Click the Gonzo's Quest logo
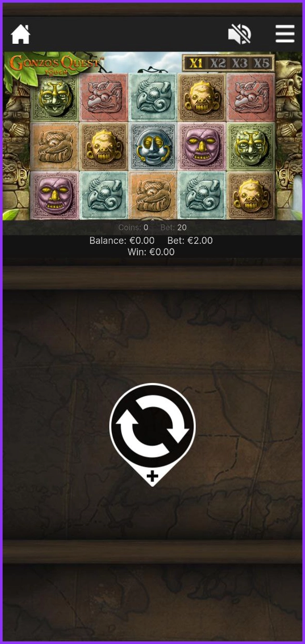The width and height of the screenshot is (305, 644). click(54, 65)
